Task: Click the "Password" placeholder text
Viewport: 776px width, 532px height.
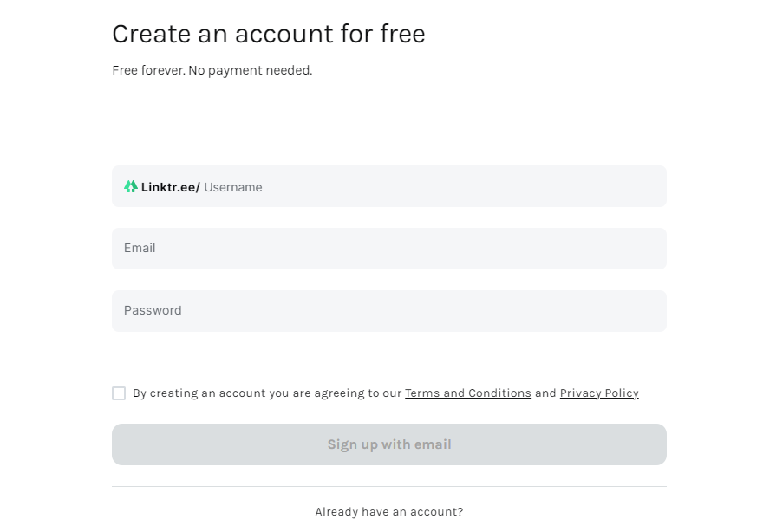Action: point(153,310)
